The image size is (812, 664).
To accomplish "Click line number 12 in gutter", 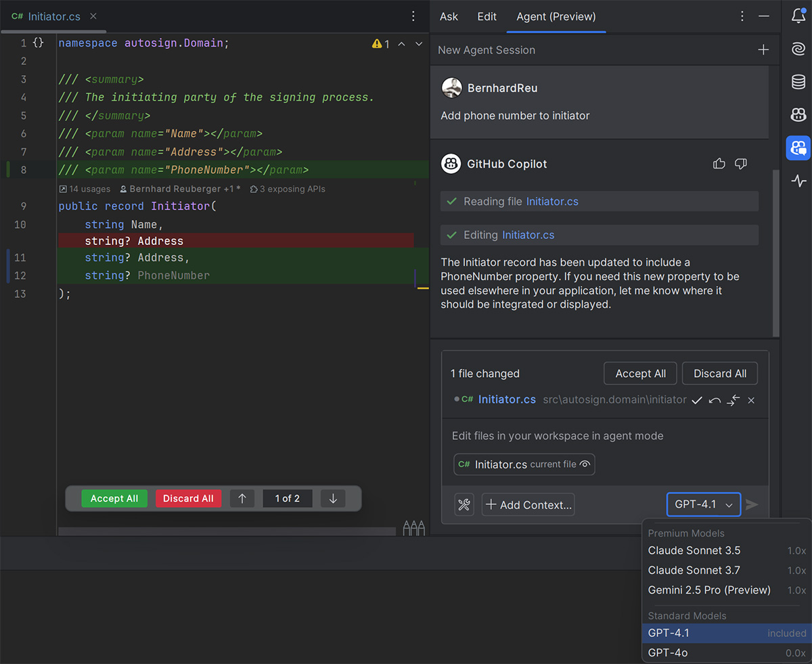I will click(20, 275).
